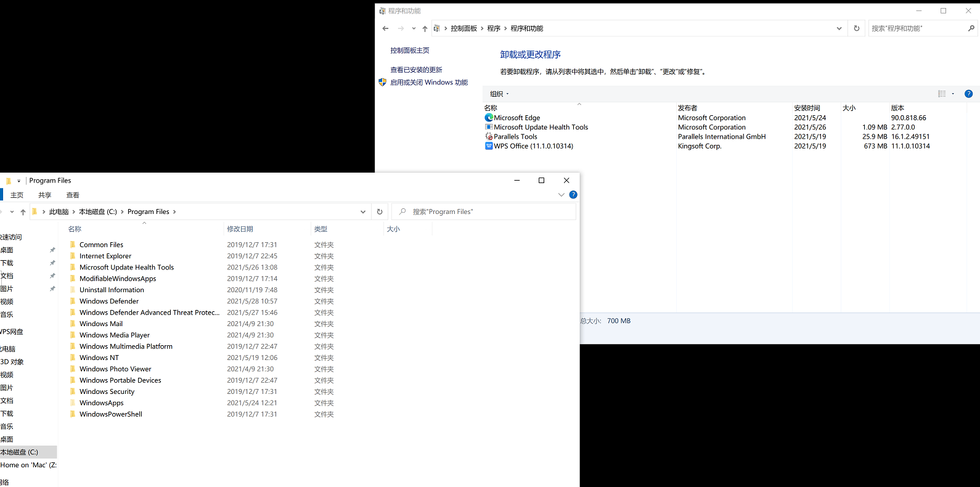Open the 组织 dropdown menu
Viewport: 980px width, 487px height.
point(499,94)
